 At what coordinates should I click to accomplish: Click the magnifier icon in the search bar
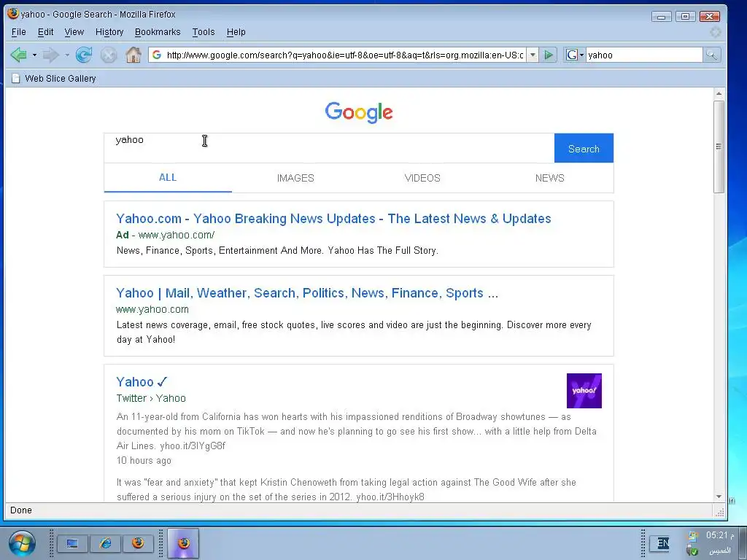click(x=711, y=55)
